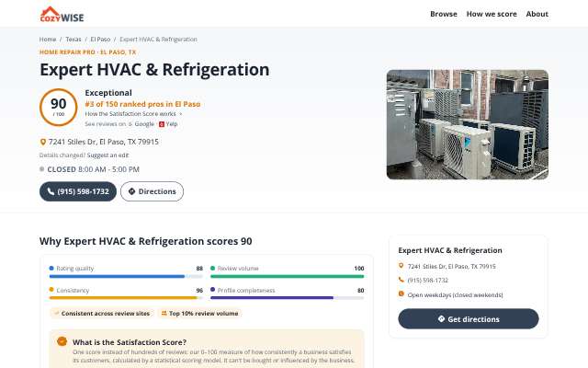Click the Suggest an edit link
The image size is (588, 368).
point(107,155)
